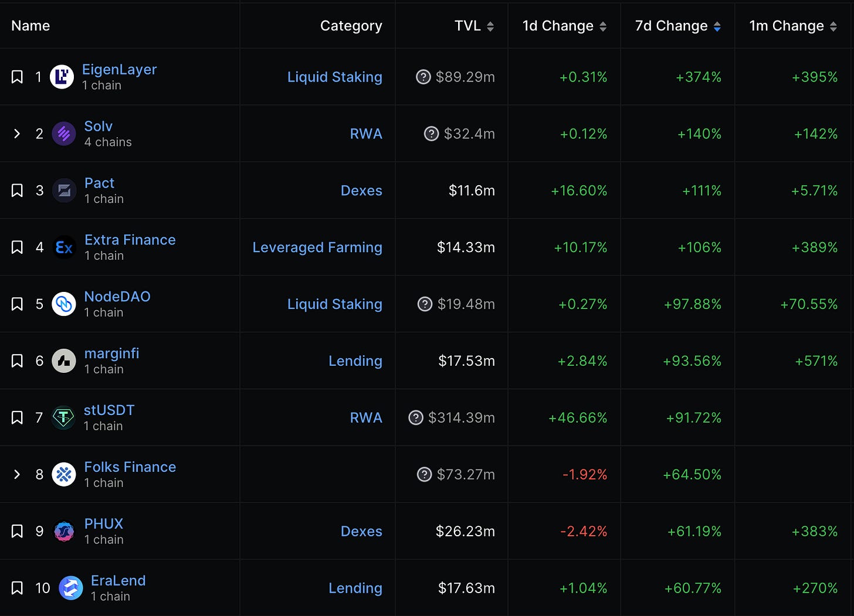Click the -1.92% 1d change value
This screenshot has width=854, height=616.
click(585, 474)
